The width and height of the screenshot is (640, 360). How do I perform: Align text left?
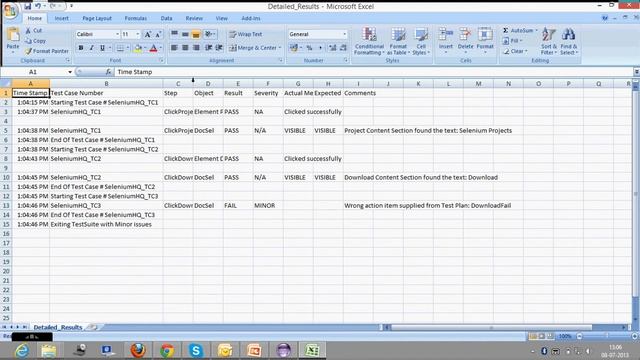pos(174,48)
